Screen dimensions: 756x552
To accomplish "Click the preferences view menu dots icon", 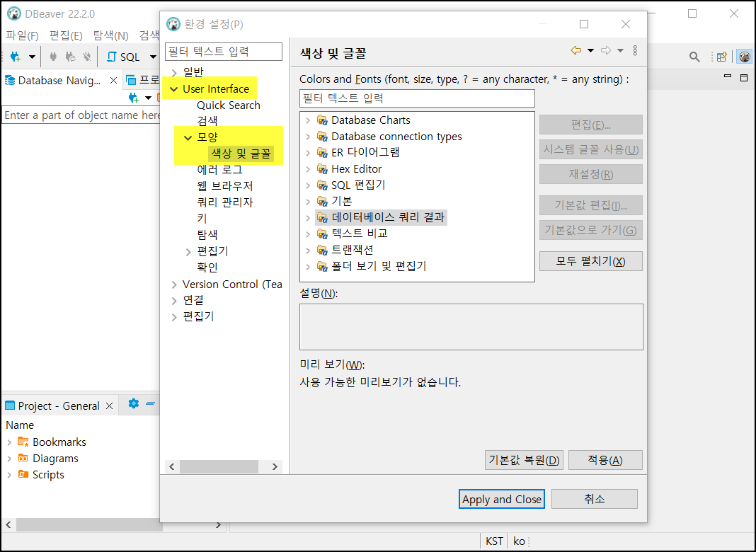I will pyautogui.click(x=635, y=50).
